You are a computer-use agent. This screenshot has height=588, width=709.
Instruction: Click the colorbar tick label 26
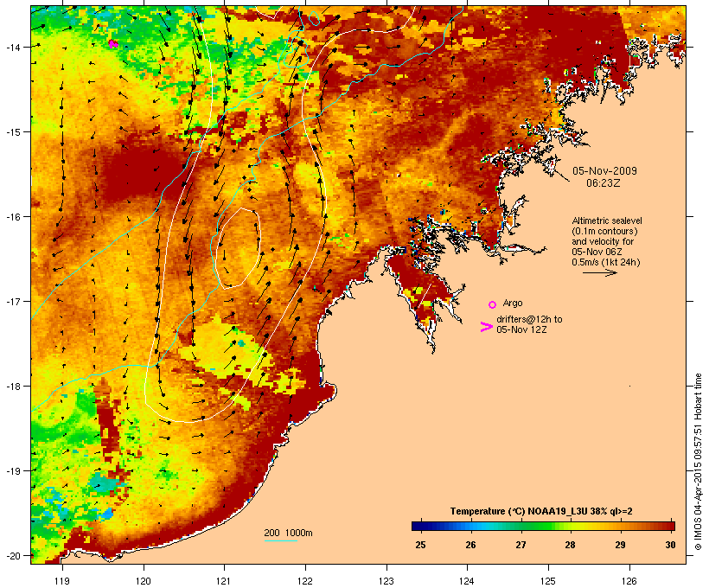point(470,545)
